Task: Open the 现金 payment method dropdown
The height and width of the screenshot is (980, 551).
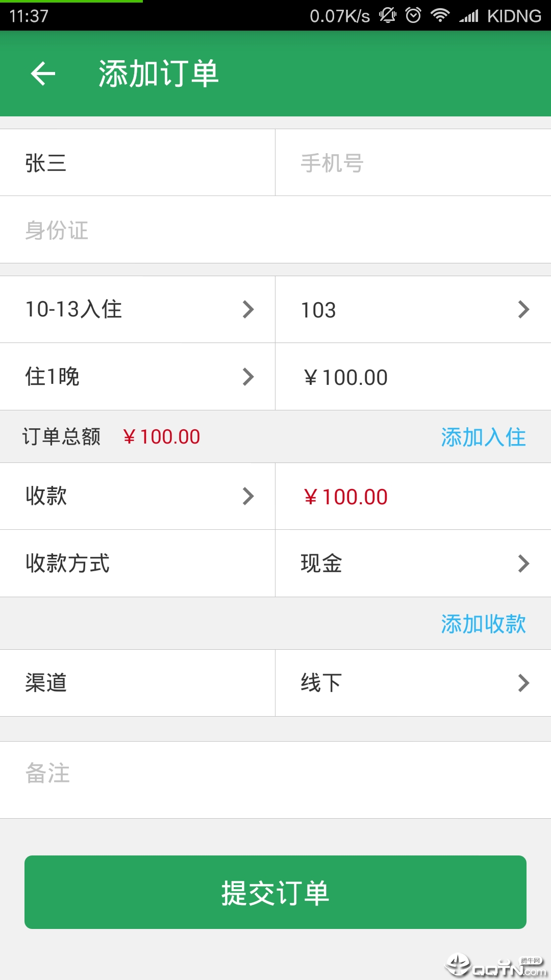Action: point(413,563)
